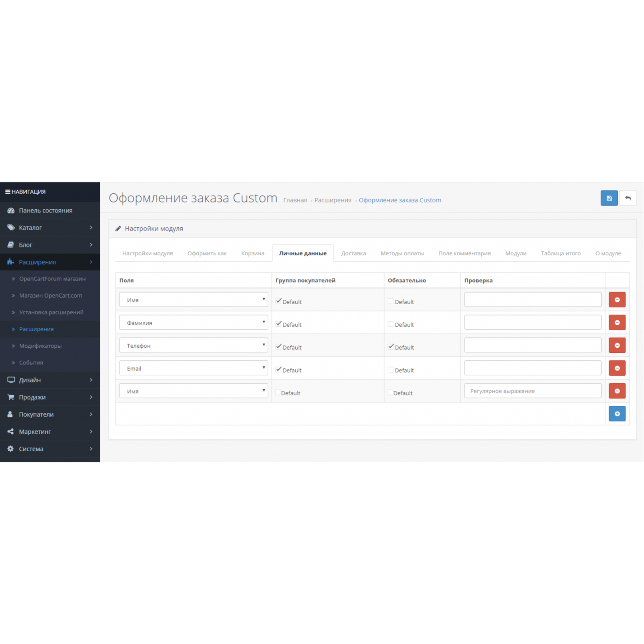Open Панель состояния dashboard in sidebar

click(46, 211)
